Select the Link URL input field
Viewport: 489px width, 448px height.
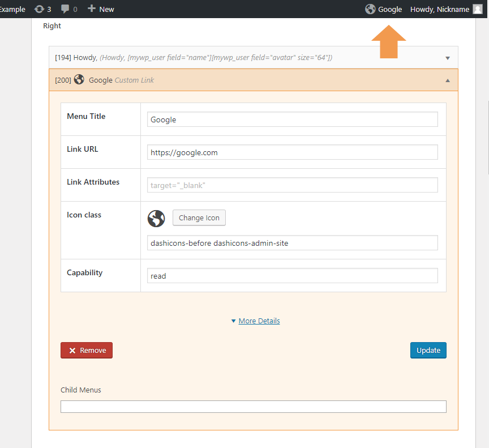click(x=292, y=152)
